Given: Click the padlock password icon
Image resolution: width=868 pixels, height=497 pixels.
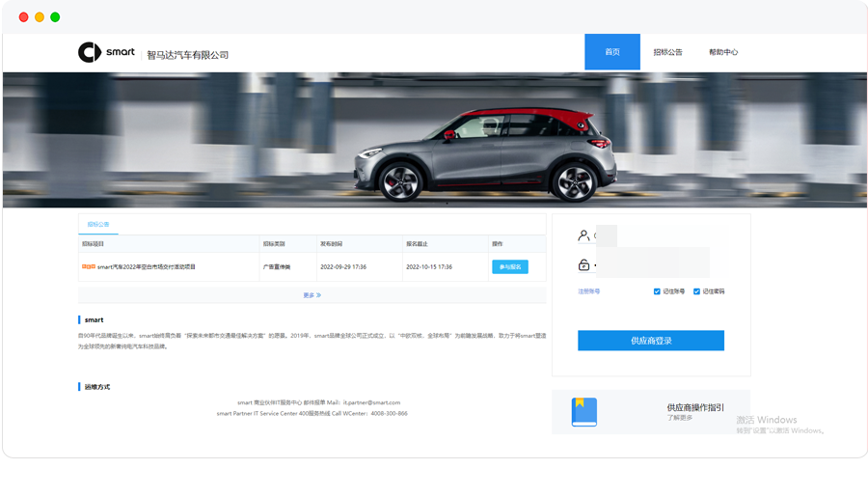Looking at the screenshot, I should 583,265.
